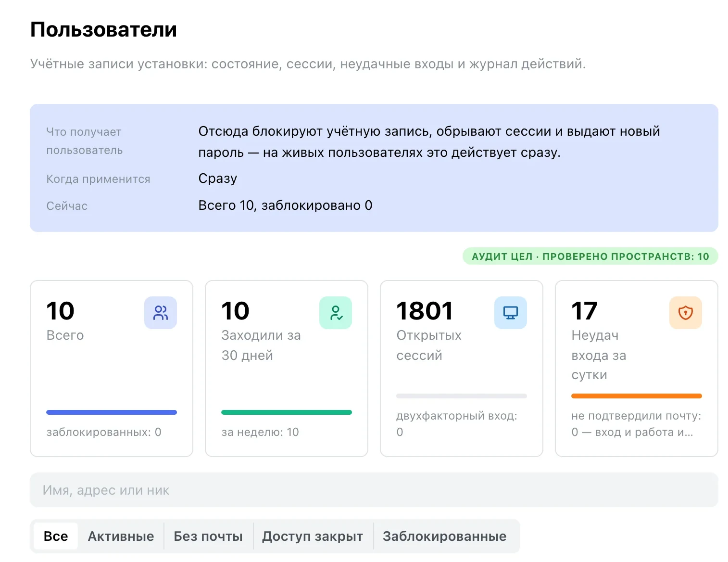
Task: Click the Заходили за 30 дней label
Action: pos(261,345)
